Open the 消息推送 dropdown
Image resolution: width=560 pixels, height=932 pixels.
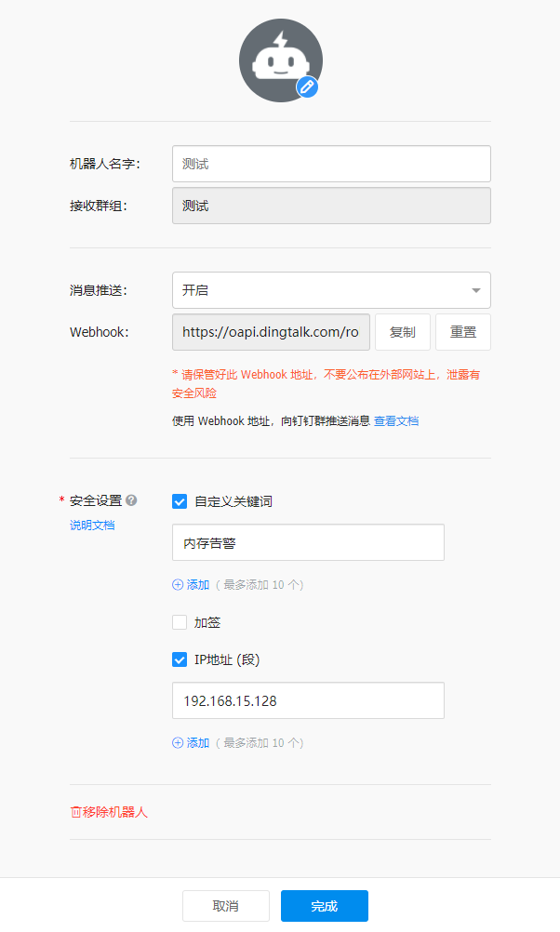[331, 289]
